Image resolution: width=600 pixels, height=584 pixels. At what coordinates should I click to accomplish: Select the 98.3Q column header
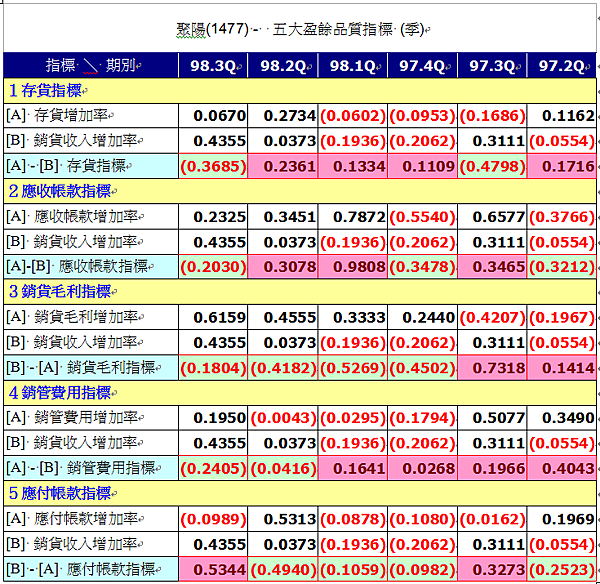[x=213, y=65]
